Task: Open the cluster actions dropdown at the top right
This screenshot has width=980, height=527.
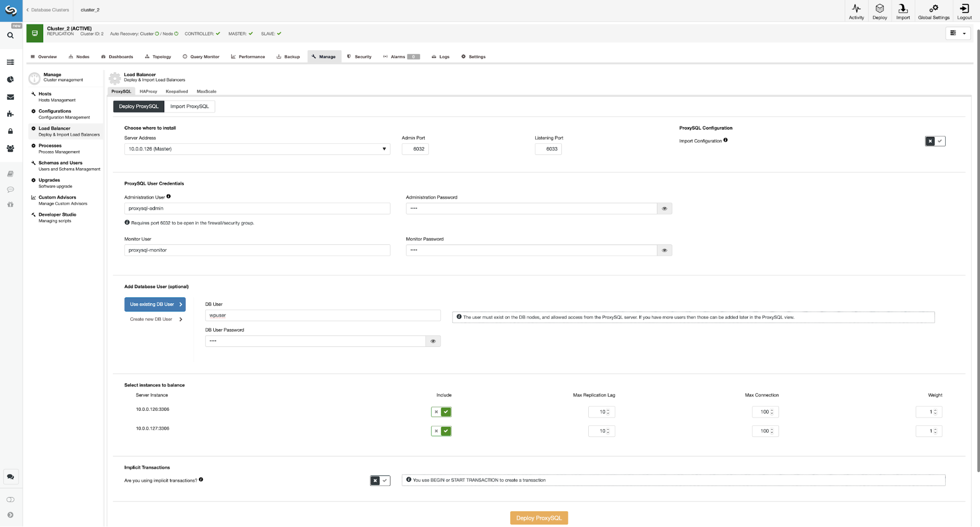Action: (x=958, y=33)
